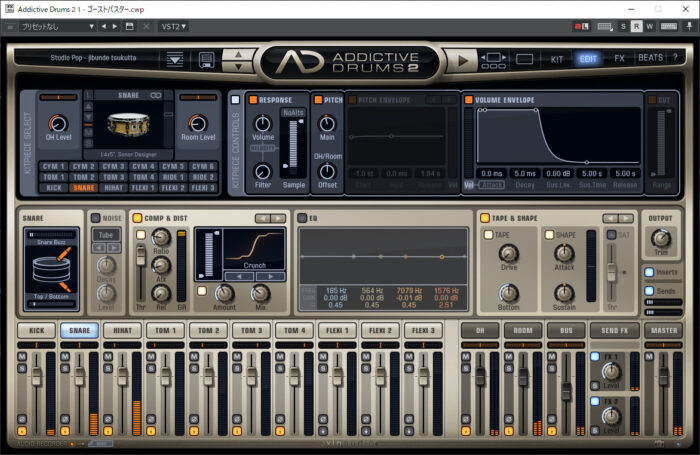The height and width of the screenshot is (455, 700).
Task: Open the preset browser list icon
Action: pos(175,59)
